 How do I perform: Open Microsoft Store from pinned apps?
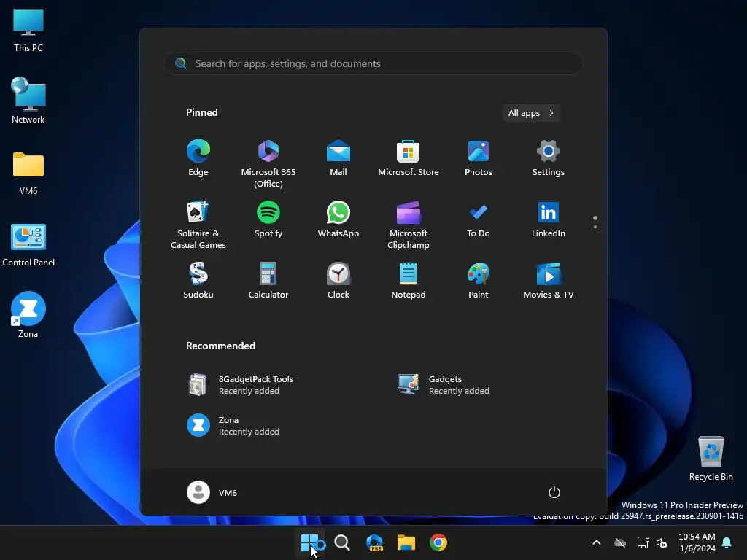tap(409, 158)
